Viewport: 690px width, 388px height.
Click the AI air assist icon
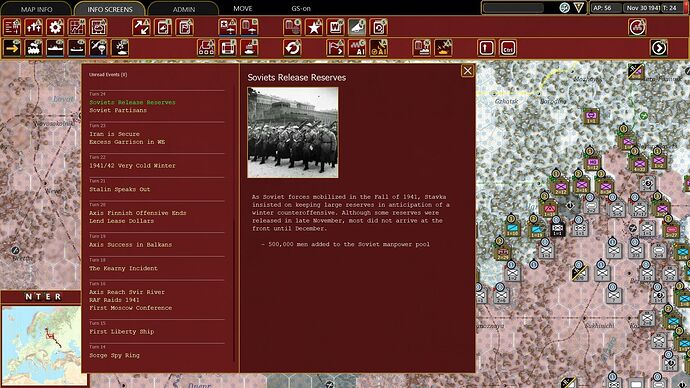pos(378,48)
